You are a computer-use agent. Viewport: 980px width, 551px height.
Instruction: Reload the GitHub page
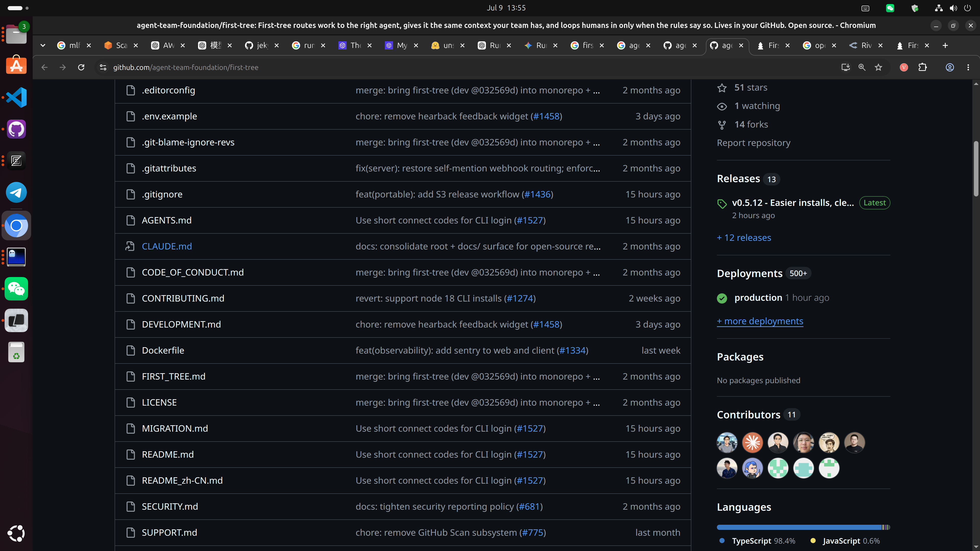(x=81, y=67)
